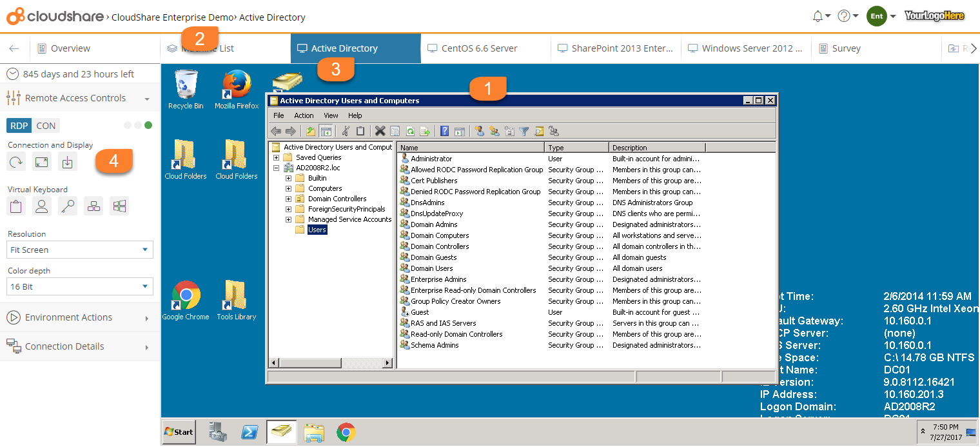Click the create new user toolbar icon
980x447 pixels.
480,131
